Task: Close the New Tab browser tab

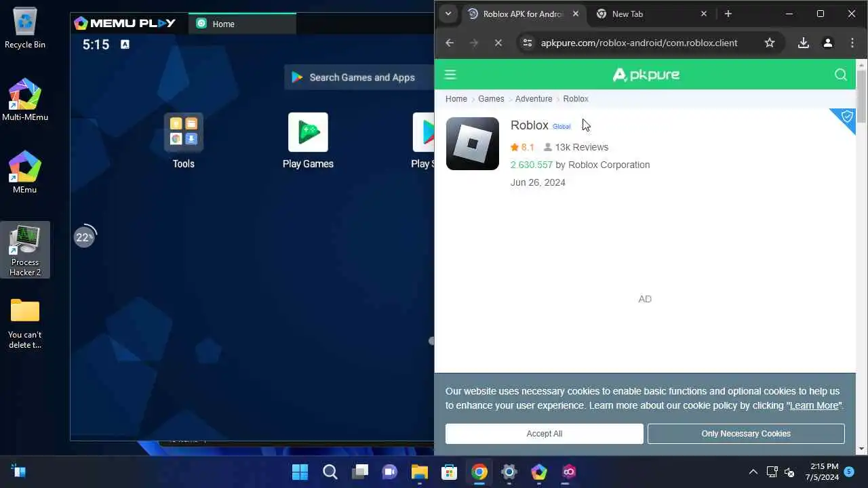Action: 703,14
